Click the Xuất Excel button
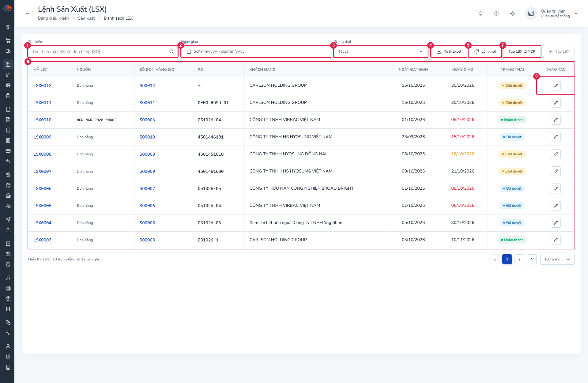 (449, 51)
